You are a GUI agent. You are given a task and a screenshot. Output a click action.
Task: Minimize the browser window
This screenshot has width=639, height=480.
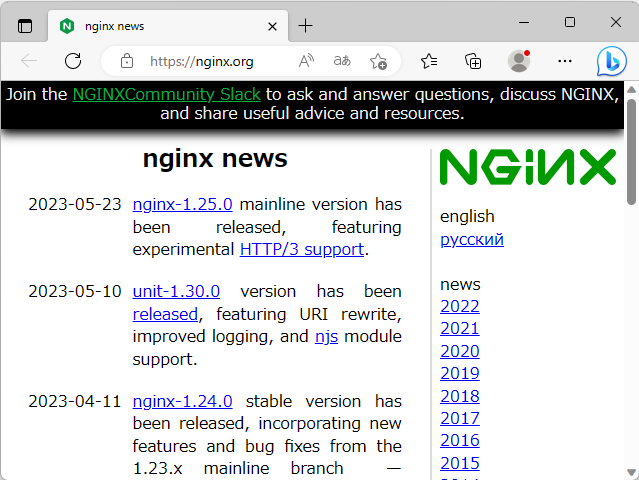point(524,22)
